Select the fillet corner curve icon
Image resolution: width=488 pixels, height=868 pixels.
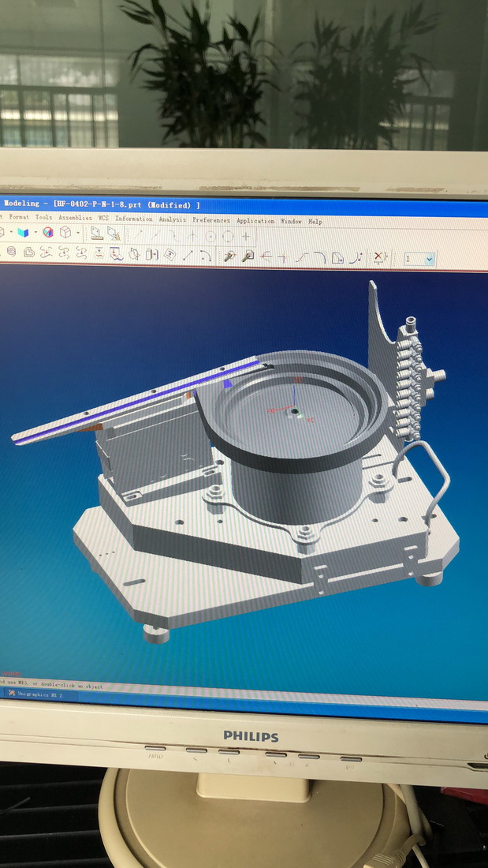point(319,256)
